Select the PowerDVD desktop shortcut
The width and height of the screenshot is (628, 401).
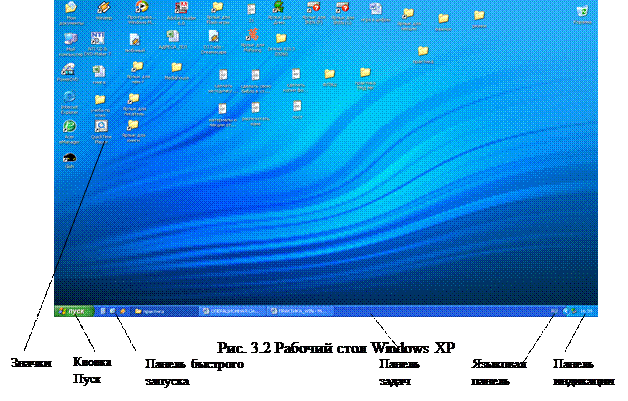click(68, 72)
